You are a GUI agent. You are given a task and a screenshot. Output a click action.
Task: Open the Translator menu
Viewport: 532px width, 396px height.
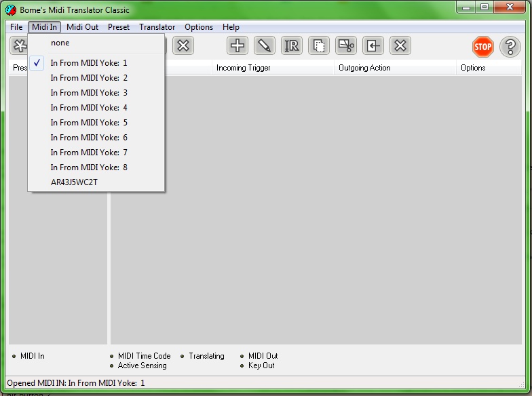tap(157, 27)
